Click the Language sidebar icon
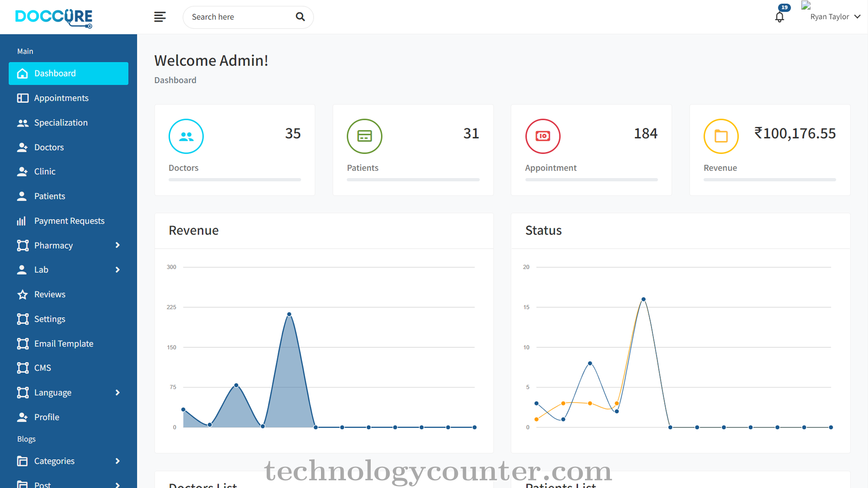 [23, 393]
